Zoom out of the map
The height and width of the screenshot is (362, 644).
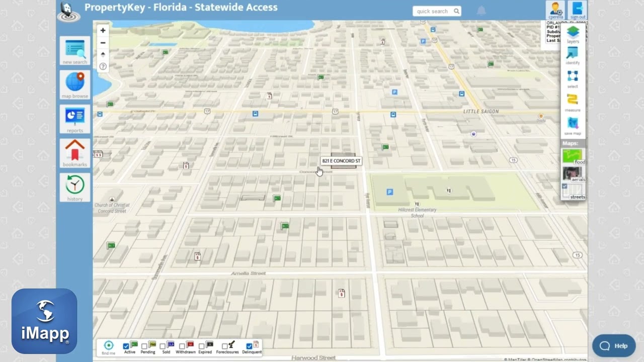coord(103,42)
